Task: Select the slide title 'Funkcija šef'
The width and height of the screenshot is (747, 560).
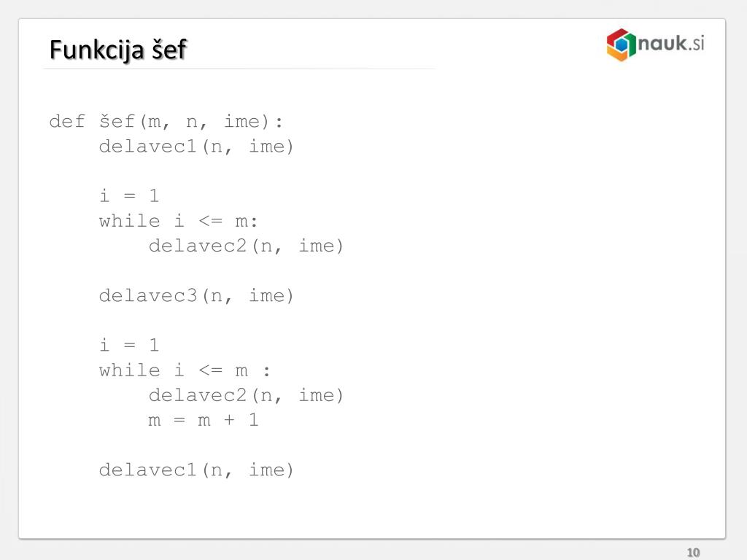Action: [x=118, y=50]
